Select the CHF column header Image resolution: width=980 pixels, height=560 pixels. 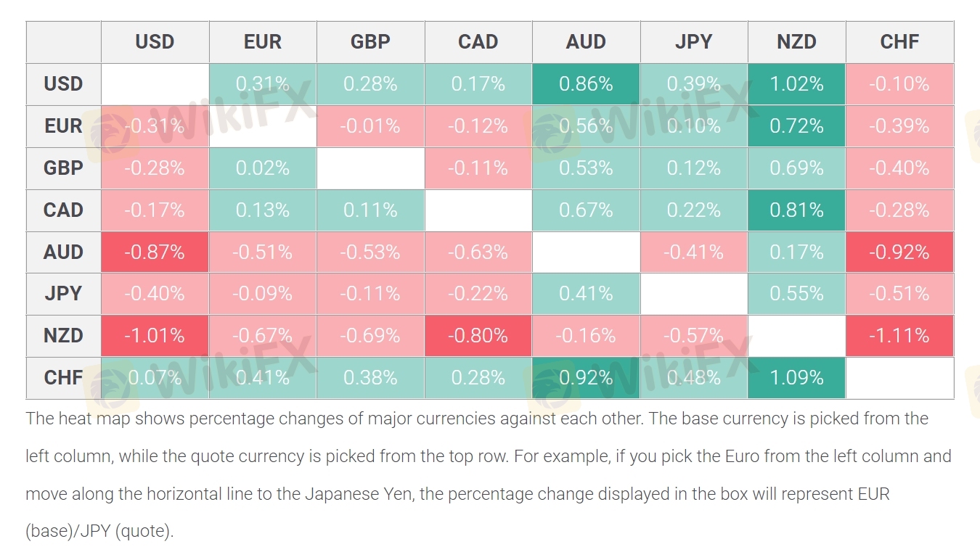(x=899, y=42)
